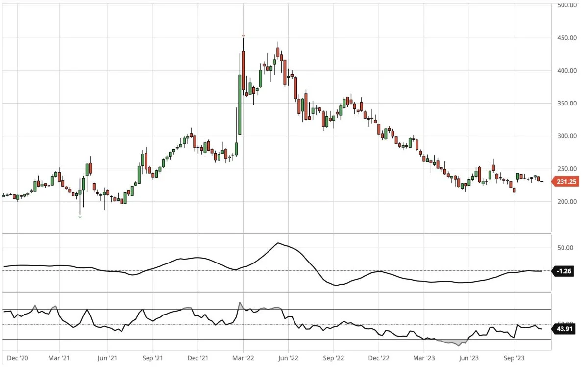Click the Sep '23 date label
This screenshot has height=368, width=588.
514,358
